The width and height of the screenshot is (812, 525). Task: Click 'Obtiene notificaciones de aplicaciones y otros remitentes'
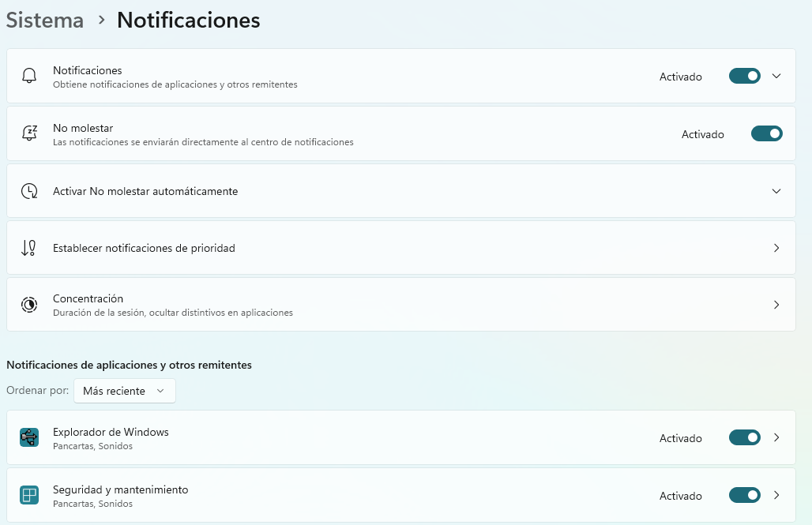coord(175,84)
